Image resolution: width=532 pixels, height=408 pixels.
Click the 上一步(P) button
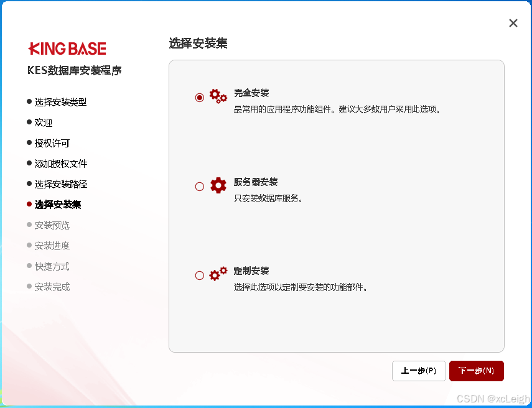(x=419, y=371)
